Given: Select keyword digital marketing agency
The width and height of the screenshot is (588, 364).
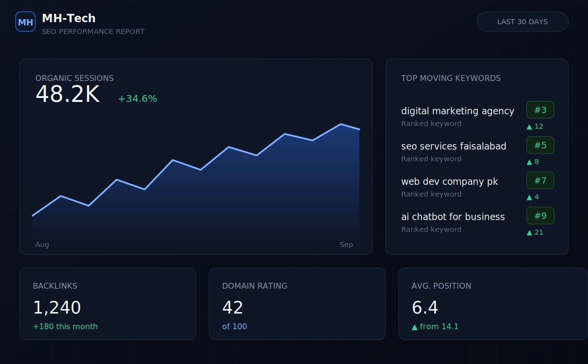Looking at the screenshot, I should 458,111.
